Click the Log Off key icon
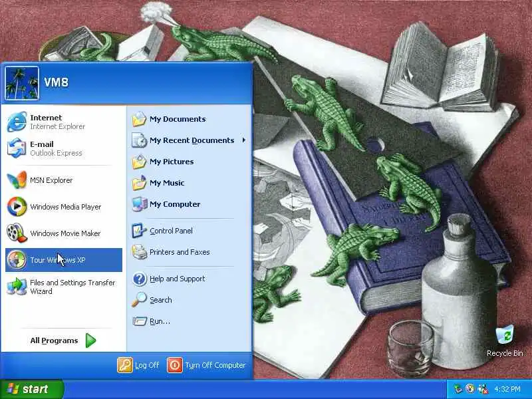The image size is (532, 399). pyautogui.click(x=125, y=365)
